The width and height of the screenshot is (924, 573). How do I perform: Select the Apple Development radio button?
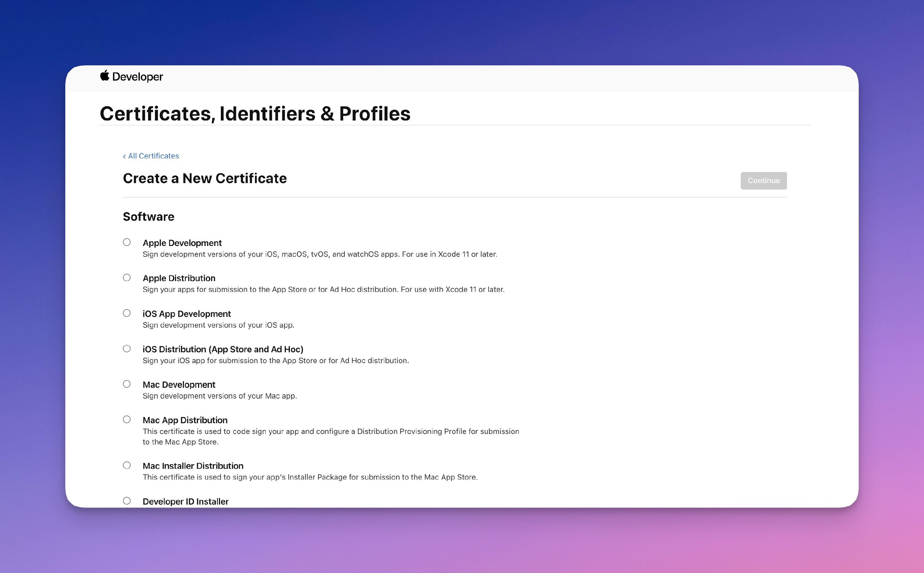[x=127, y=242]
